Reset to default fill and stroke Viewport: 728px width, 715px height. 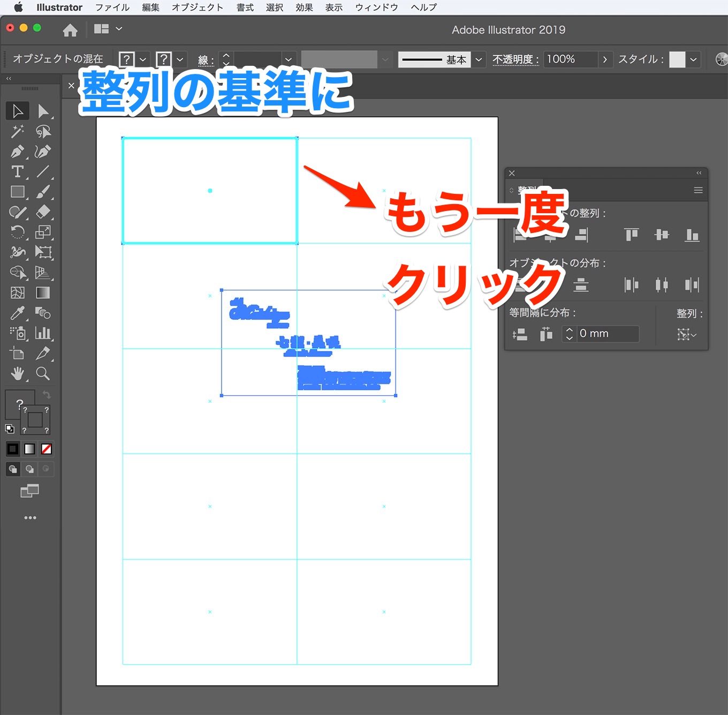(x=10, y=428)
